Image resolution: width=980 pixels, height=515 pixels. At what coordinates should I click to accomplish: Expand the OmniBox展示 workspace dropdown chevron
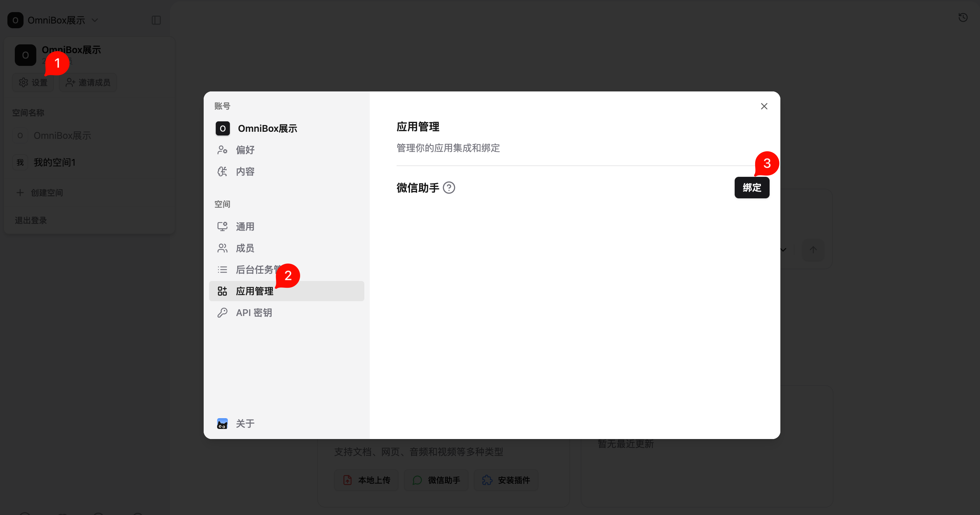pyautogui.click(x=95, y=20)
